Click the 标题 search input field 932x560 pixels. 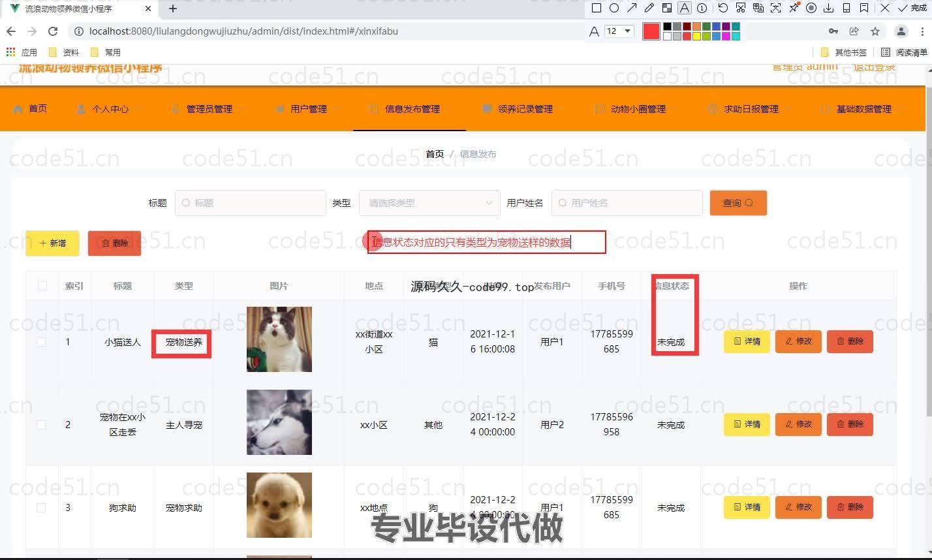click(x=251, y=203)
